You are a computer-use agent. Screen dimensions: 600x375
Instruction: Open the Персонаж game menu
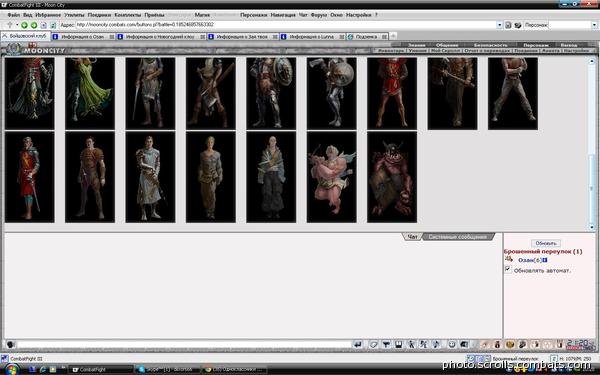(536, 45)
